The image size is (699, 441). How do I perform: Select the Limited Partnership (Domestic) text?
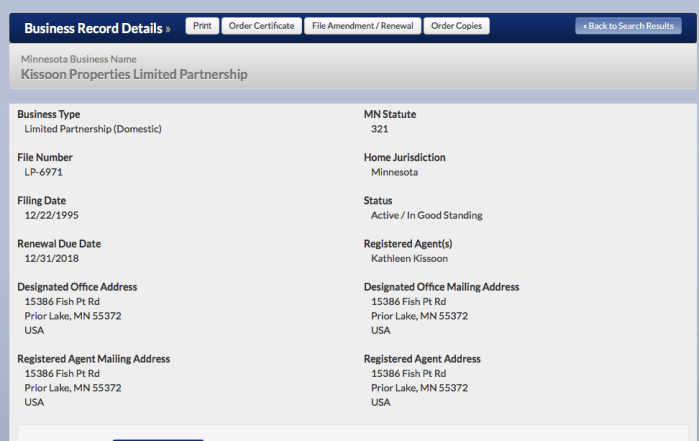click(93, 129)
